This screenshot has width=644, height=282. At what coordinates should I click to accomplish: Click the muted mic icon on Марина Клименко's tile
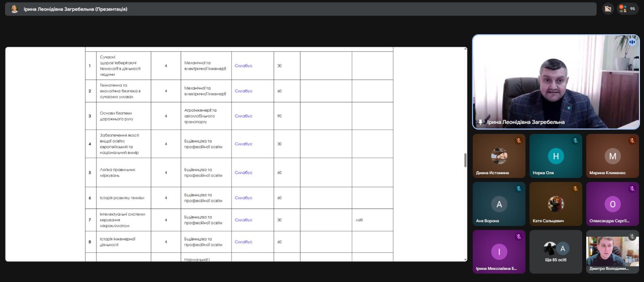[631, 140]
